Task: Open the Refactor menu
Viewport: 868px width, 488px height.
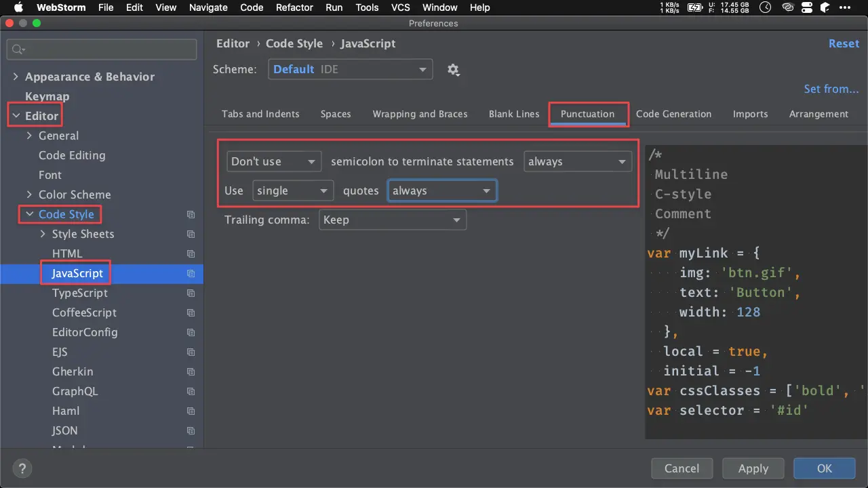Action: click(295, 7)
